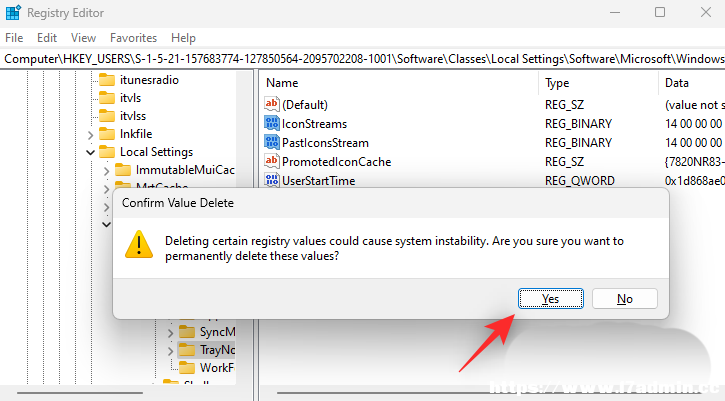Confirm deletion with the Yes button
The width and height of the screenshot is (725, 401).
pos(551,299)
